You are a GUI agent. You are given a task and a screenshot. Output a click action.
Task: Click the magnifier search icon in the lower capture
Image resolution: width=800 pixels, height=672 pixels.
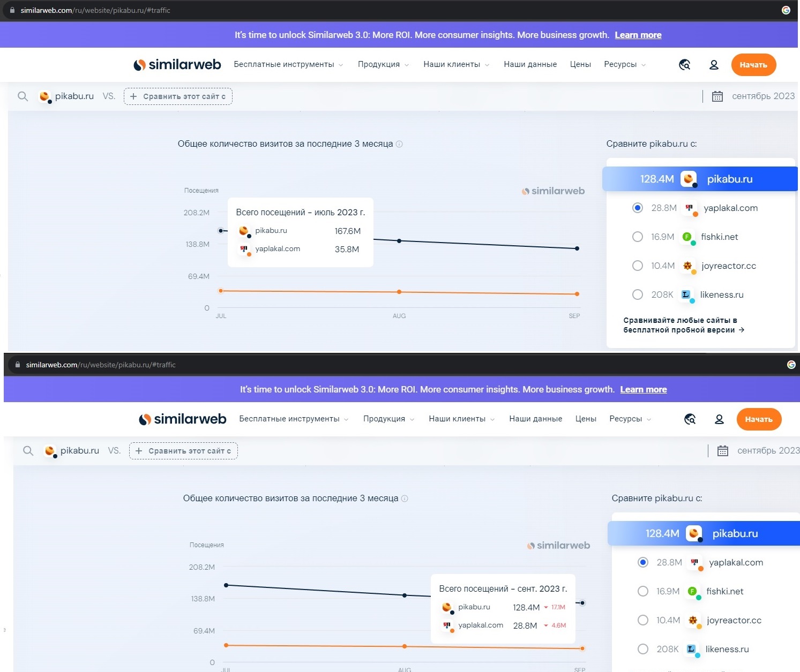tap(28, 451)
